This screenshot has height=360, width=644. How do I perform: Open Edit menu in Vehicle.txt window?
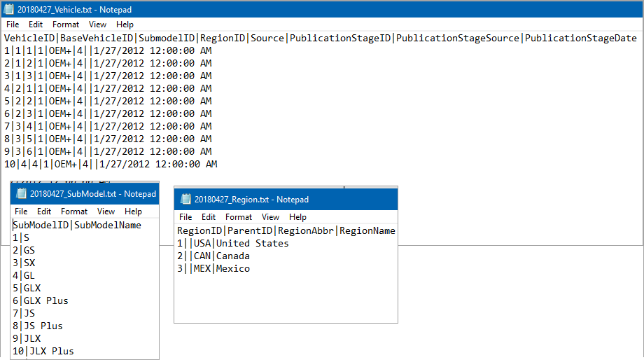pyautogui.click(x=36, y=25)
